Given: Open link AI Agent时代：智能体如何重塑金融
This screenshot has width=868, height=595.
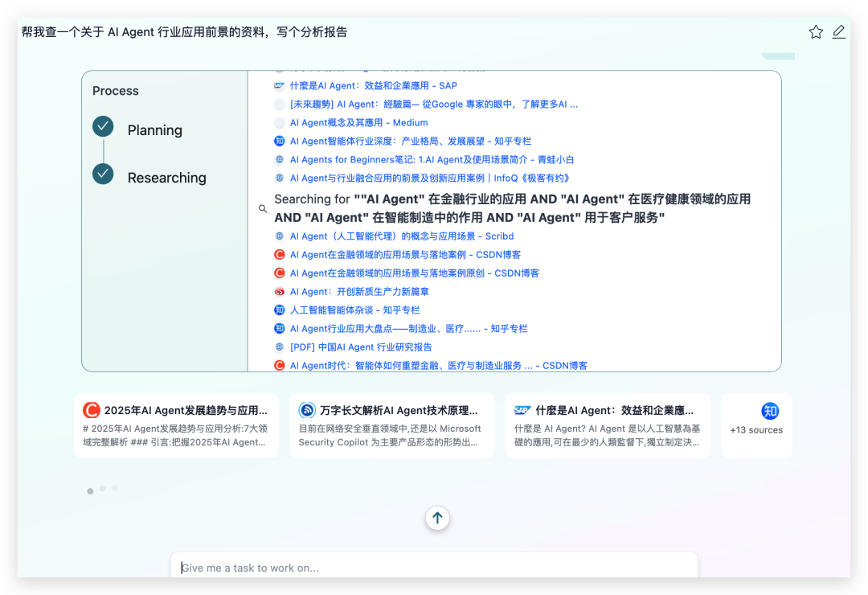Looking at the screenshot, I should click(x=439, y=365).
